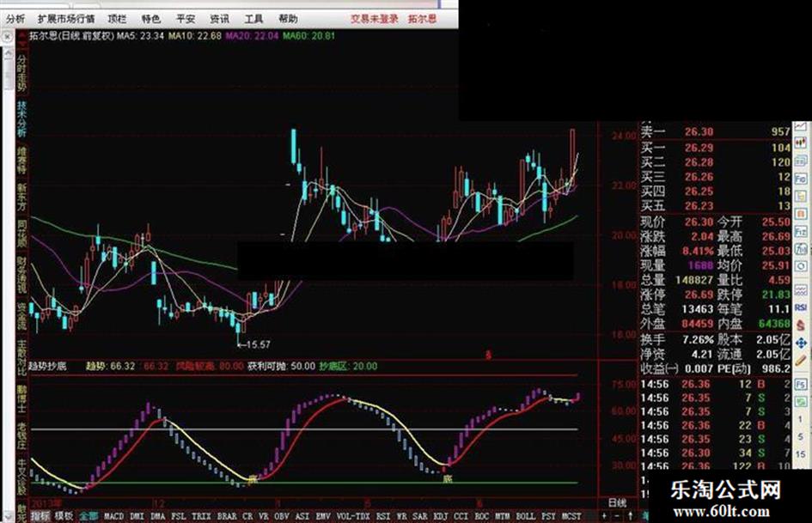This screenshot has width=812, height=523.
Task: Select the 模板 tab at bottom
Action: [64, 516]
